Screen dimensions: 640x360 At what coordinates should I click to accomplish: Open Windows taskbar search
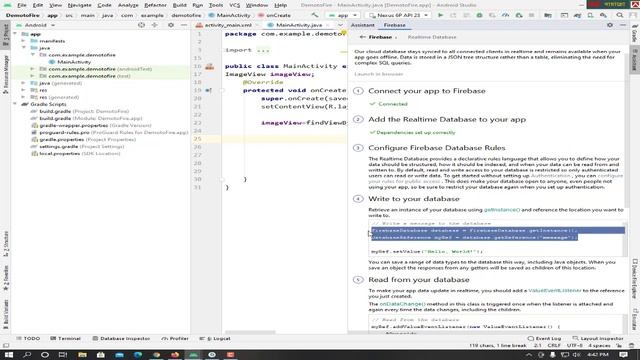click(27, 355)
